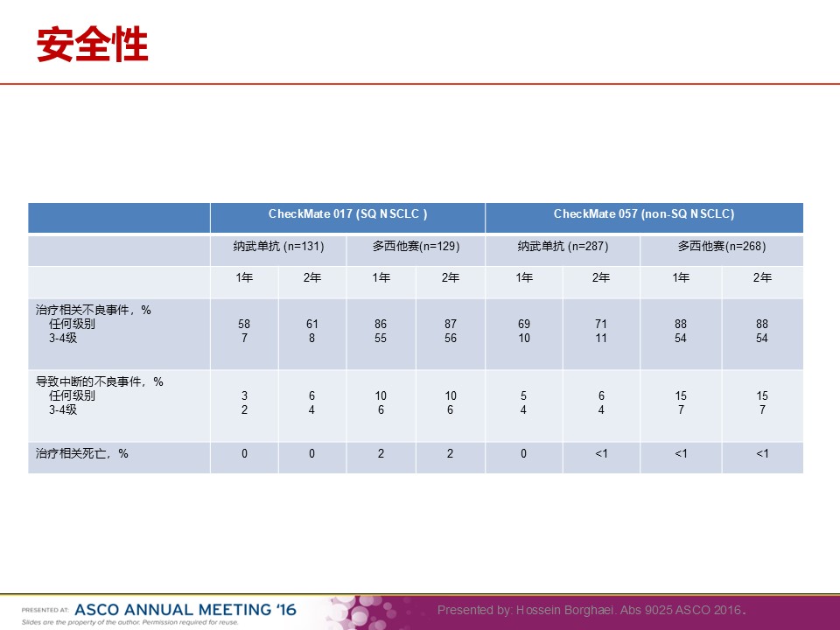Click the 1年 header under 纳武单抗 (n=131)

244,277
